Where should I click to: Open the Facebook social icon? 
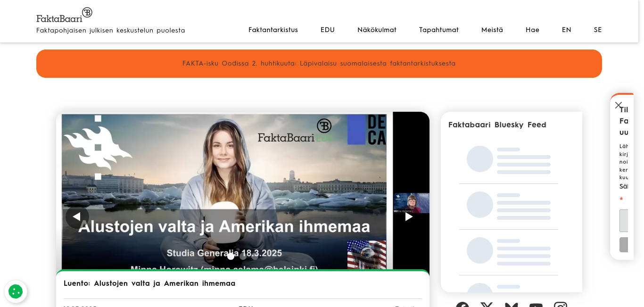point(462,305)
